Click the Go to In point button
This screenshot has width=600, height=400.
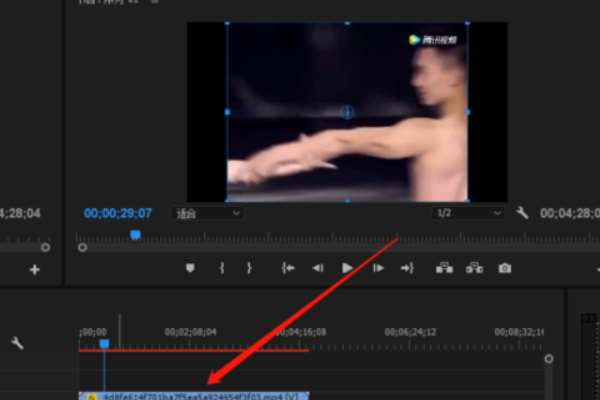coord(288,268)
